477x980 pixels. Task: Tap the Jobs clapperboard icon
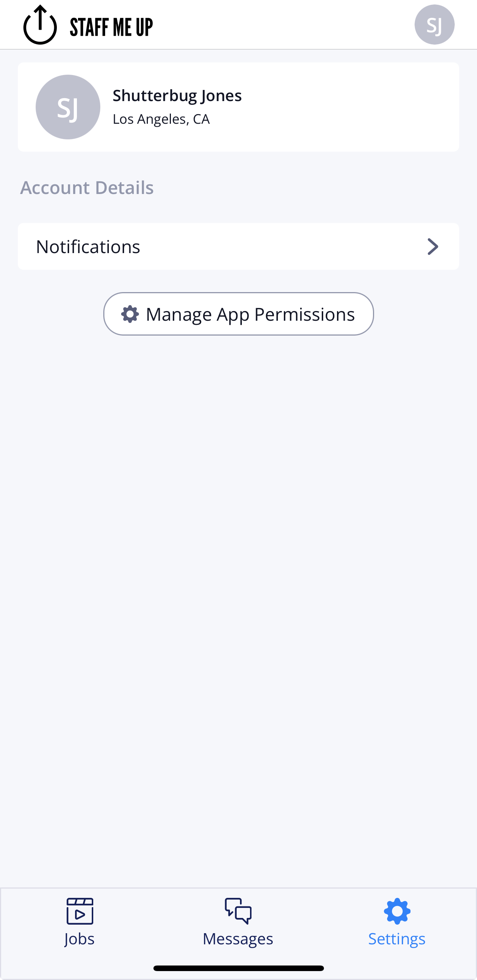pos(80,911)
